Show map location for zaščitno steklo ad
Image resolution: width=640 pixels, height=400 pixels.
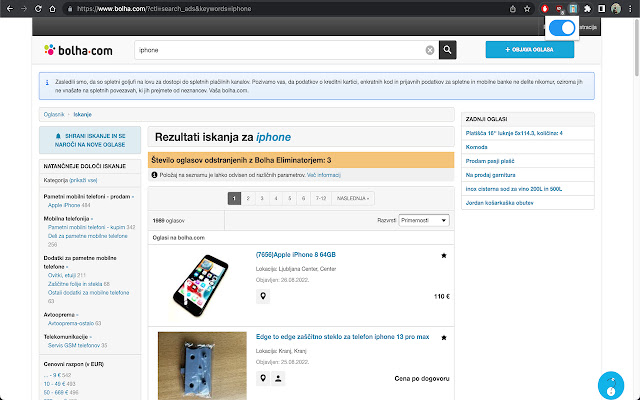point(263,378)
